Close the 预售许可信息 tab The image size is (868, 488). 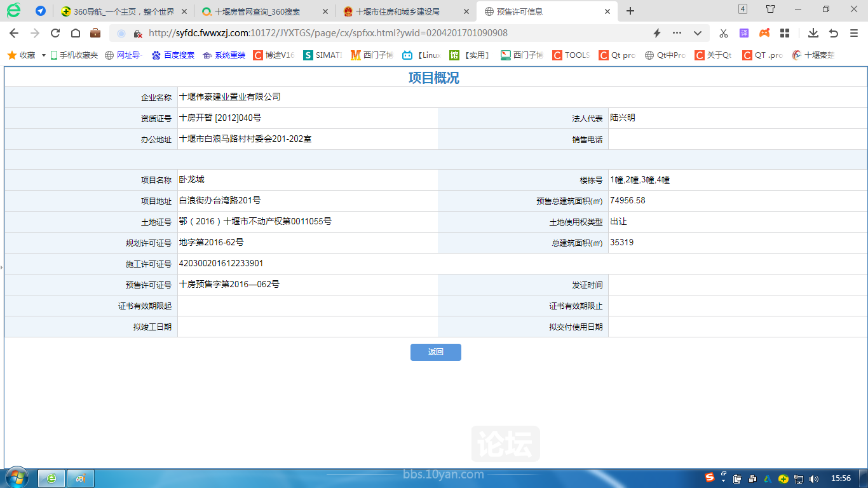pyautogui.click(x=607, y=11)
